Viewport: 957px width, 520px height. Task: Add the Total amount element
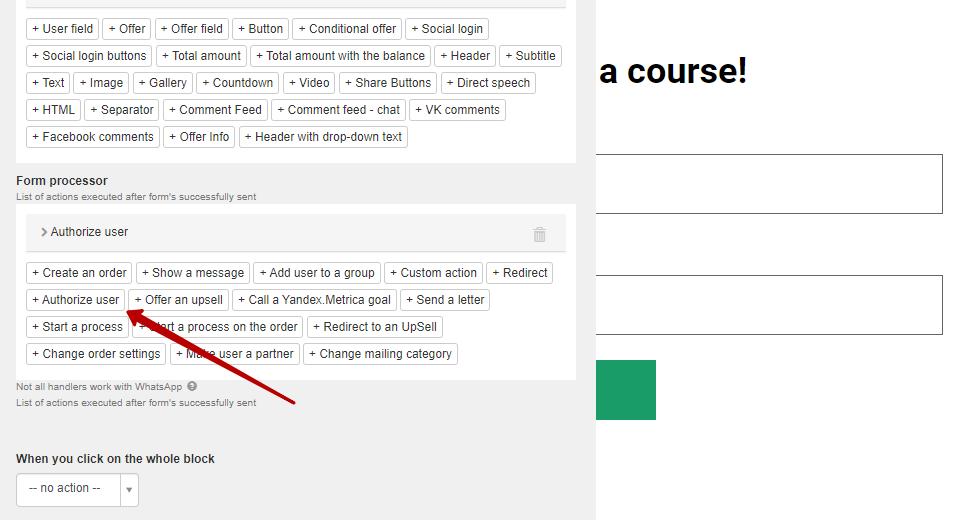[x=201, y=56]
